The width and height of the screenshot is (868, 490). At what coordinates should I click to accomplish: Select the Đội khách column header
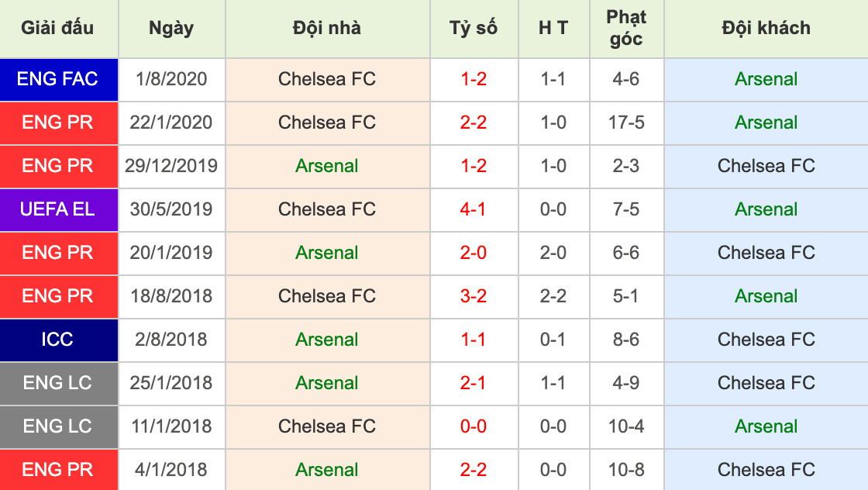(x=766, y=28)
